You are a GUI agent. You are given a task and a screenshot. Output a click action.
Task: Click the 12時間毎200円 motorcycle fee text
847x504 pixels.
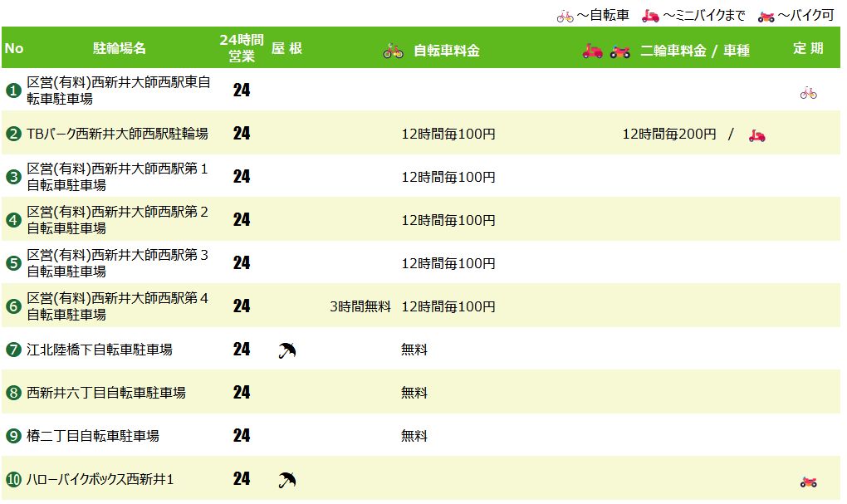pyautogui.click(x=668, y=134)
